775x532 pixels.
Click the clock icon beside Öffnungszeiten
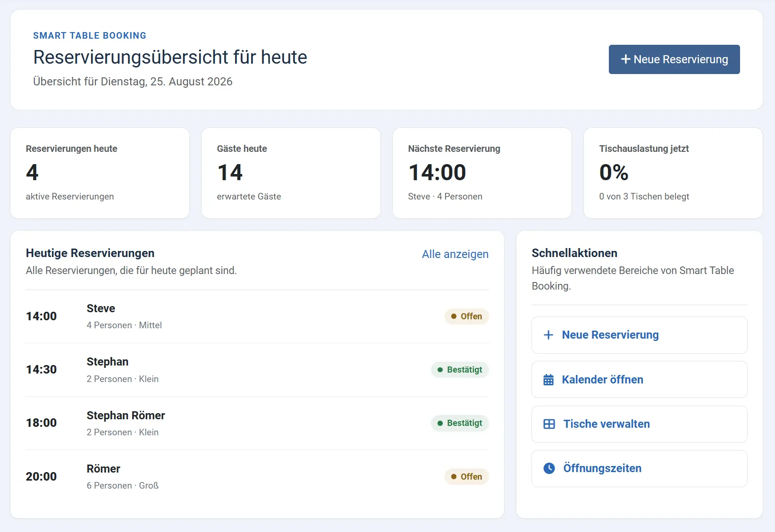click(549, 468)
